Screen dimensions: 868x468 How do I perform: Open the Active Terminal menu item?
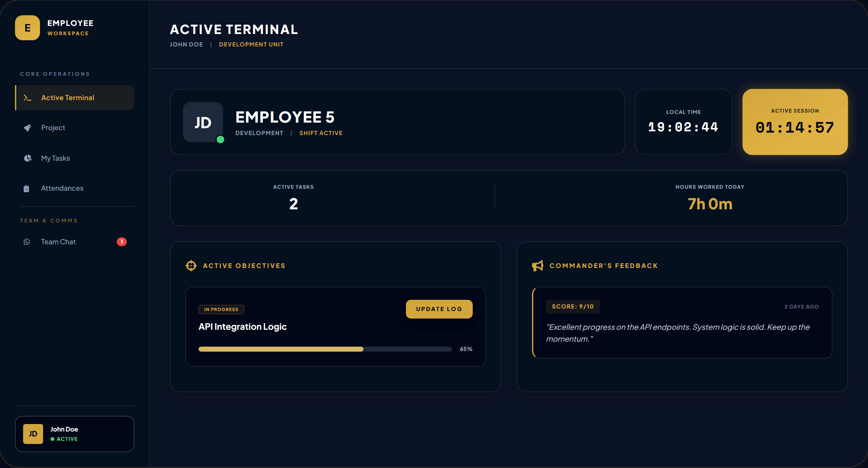(x=75, y=98)
